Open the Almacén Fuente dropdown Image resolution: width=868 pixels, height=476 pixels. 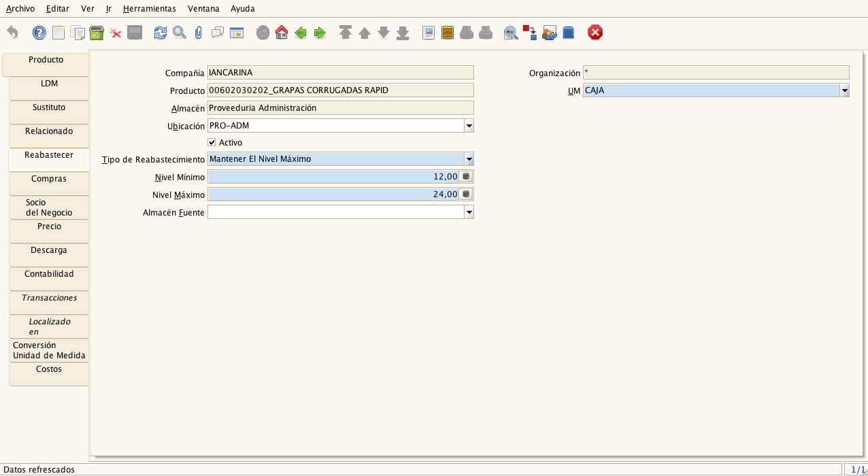tap(469, 212)
